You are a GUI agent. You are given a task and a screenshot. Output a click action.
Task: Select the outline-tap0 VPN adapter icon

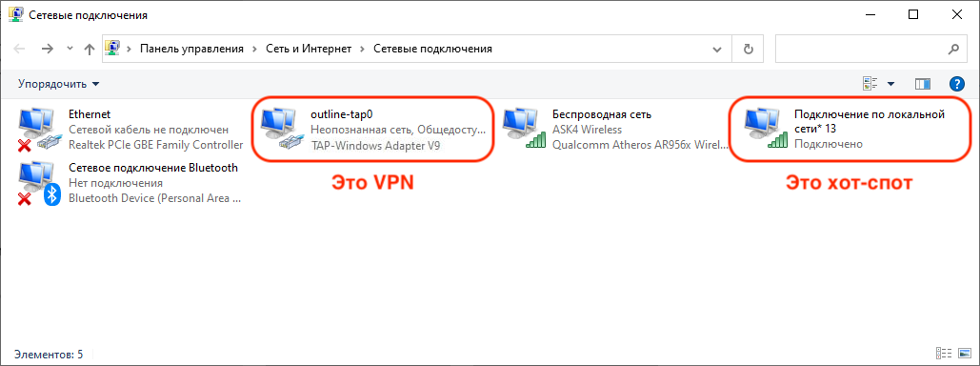[281, 130]
